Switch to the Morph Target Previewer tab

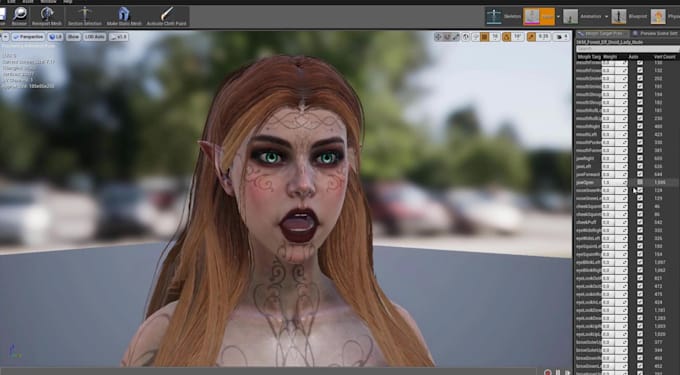coord(602,33)
